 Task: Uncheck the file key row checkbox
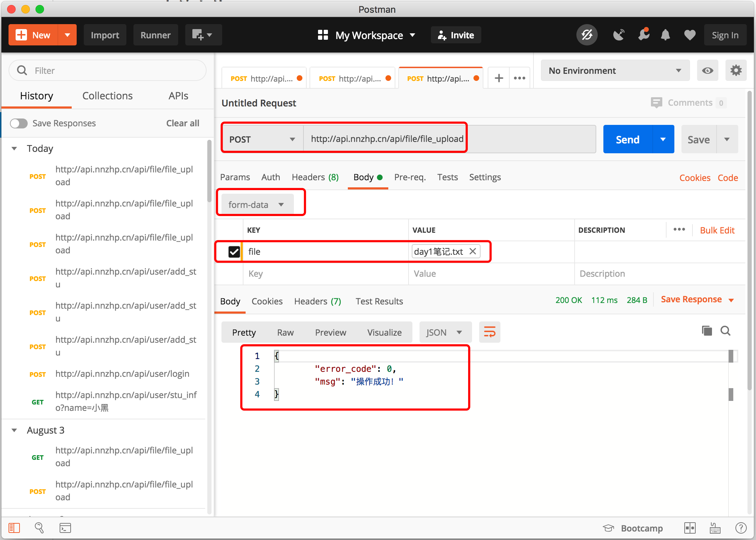[x=234, y=252]
